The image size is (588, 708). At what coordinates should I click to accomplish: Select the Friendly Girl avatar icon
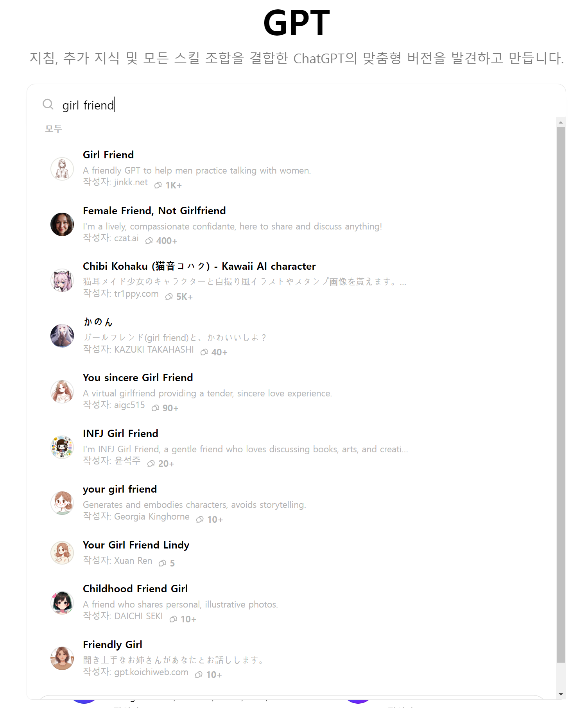(x=62, y=658)
